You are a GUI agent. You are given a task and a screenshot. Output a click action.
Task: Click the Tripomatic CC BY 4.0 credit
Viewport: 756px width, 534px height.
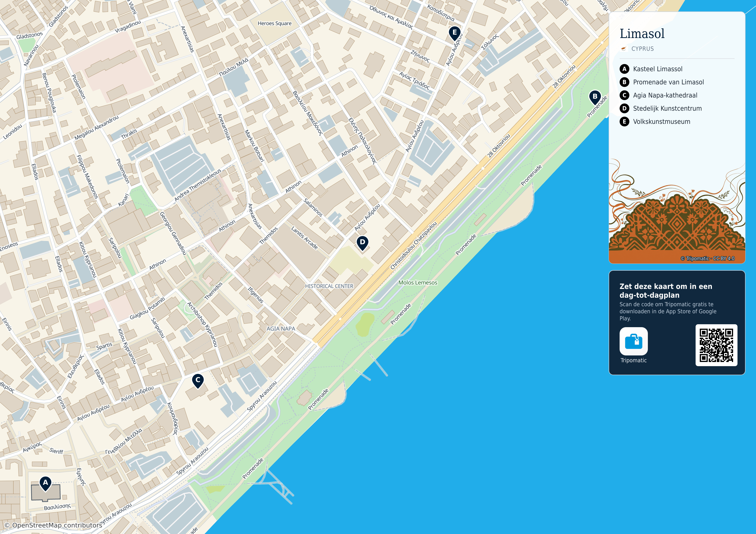(x=708, y=259)
